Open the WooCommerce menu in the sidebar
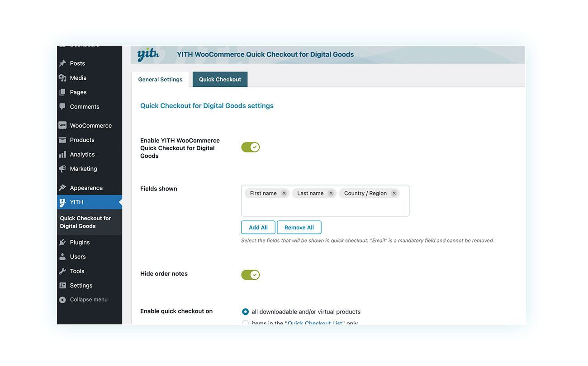Image resolution: width=588 pixels, height=366 pixels. (90, 125)
